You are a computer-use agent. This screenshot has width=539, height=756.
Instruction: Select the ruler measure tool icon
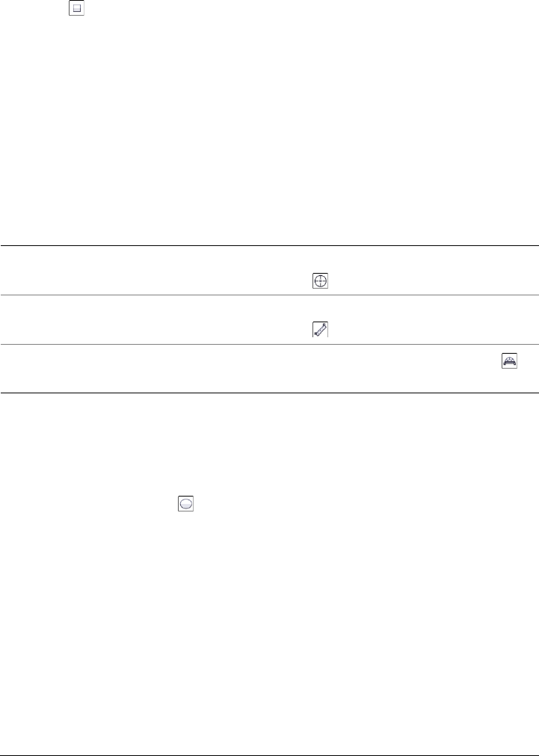(321, 328)
